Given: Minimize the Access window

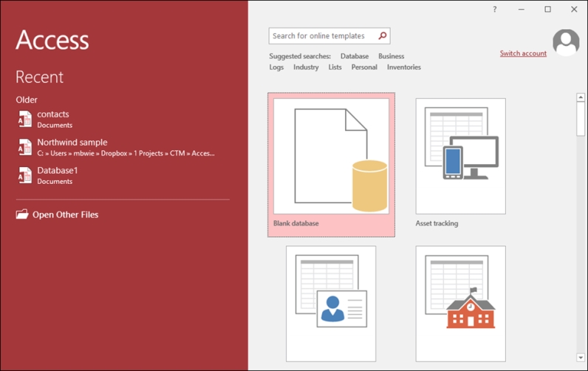Looking at the screenshot, I should point(522,10).
